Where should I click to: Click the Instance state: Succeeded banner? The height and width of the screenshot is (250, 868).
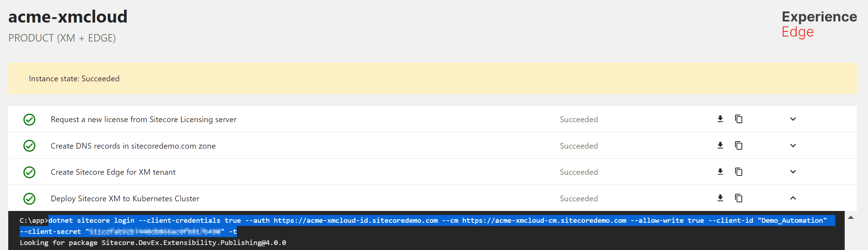tap(74, 79)
